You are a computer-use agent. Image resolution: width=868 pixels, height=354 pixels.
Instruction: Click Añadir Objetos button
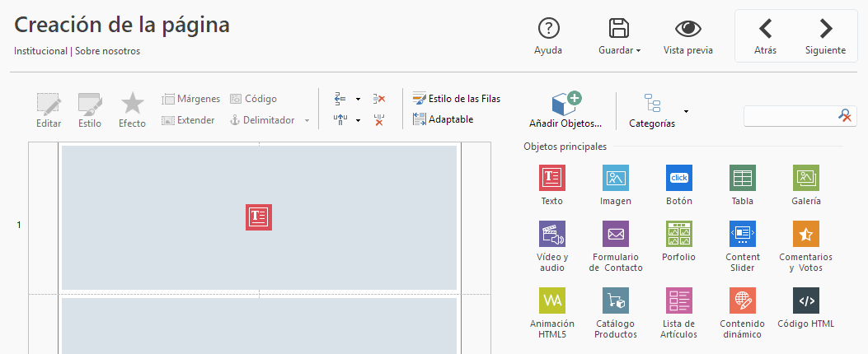tap(565, 110)
